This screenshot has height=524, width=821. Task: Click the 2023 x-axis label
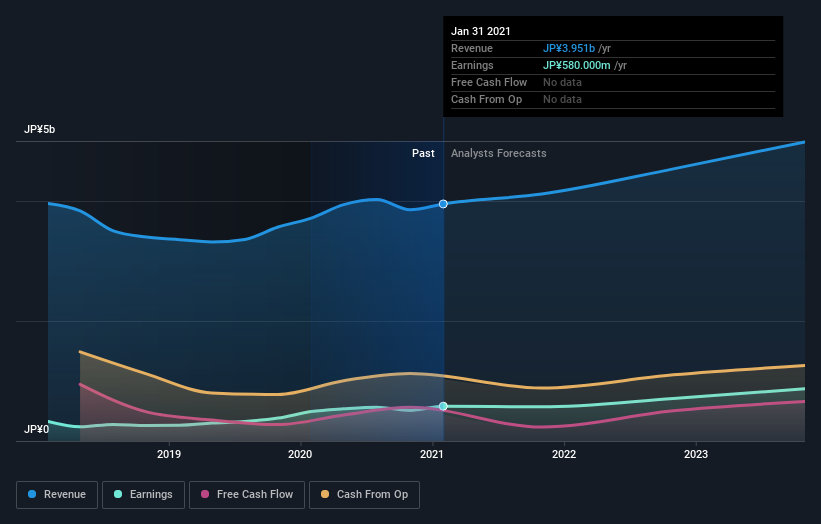(x=696, y=454)
